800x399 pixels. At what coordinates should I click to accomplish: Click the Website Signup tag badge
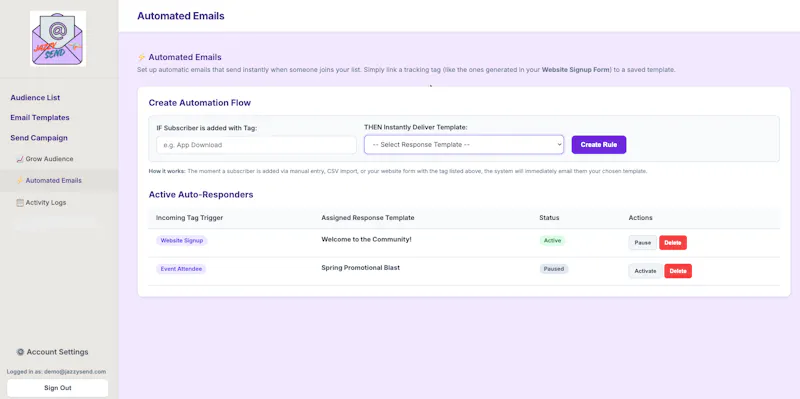(182, 240)
